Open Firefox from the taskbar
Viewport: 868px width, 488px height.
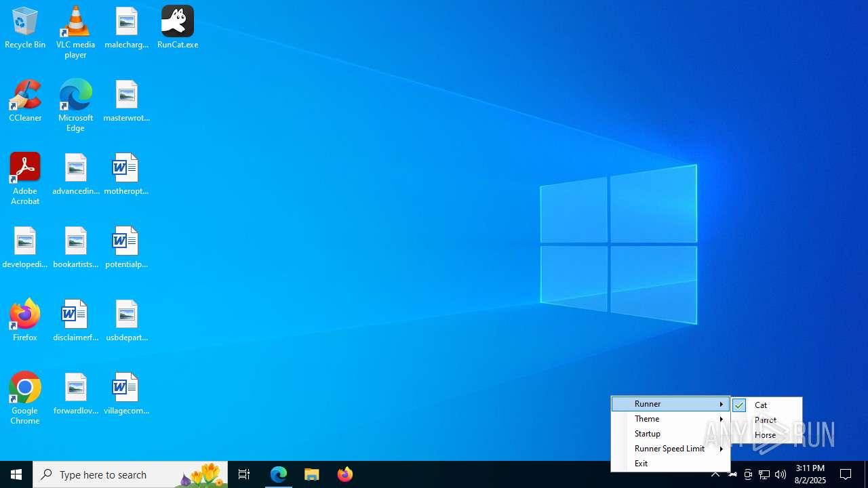345,474
